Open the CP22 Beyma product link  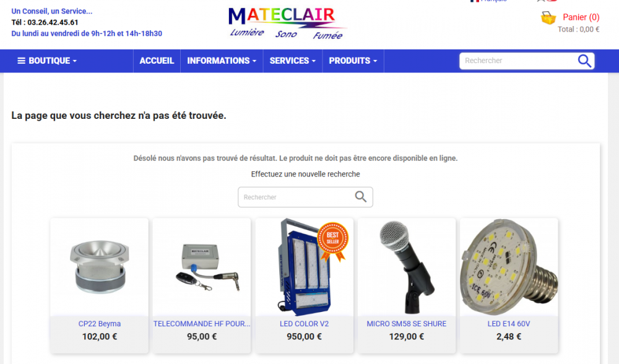click(100, 324)
